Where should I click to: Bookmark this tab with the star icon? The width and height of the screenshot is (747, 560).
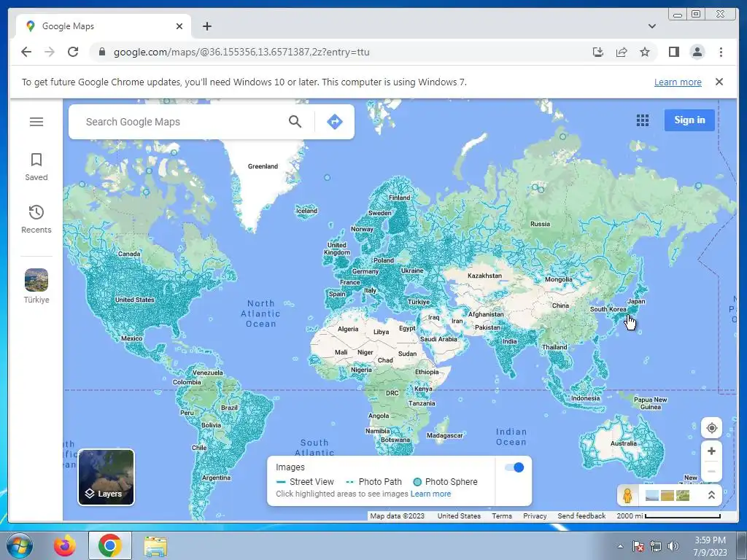[645, 52]
